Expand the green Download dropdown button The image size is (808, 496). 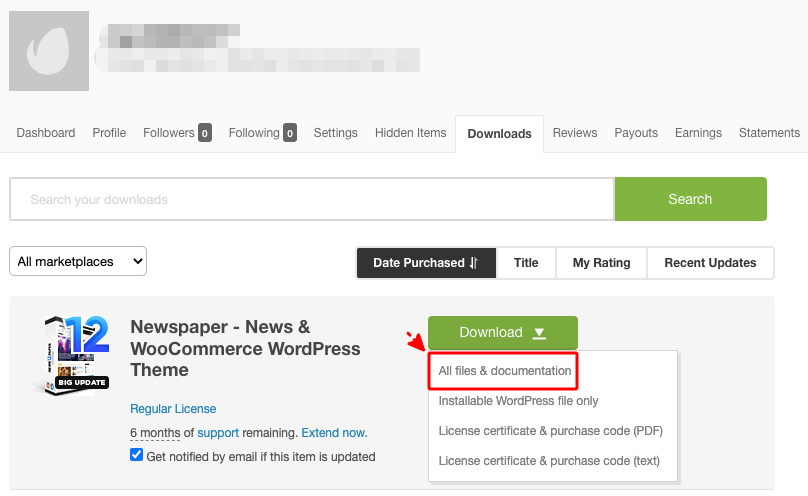coord(503,333)
